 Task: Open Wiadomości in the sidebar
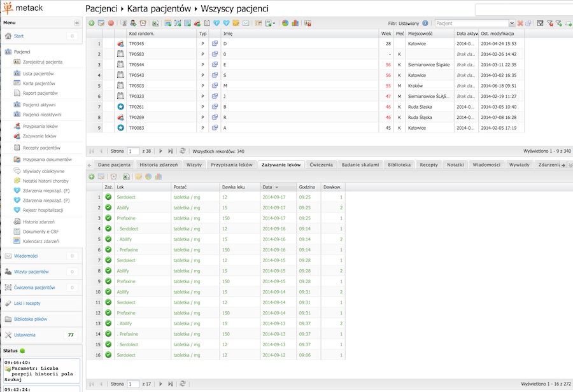(25, 256)
